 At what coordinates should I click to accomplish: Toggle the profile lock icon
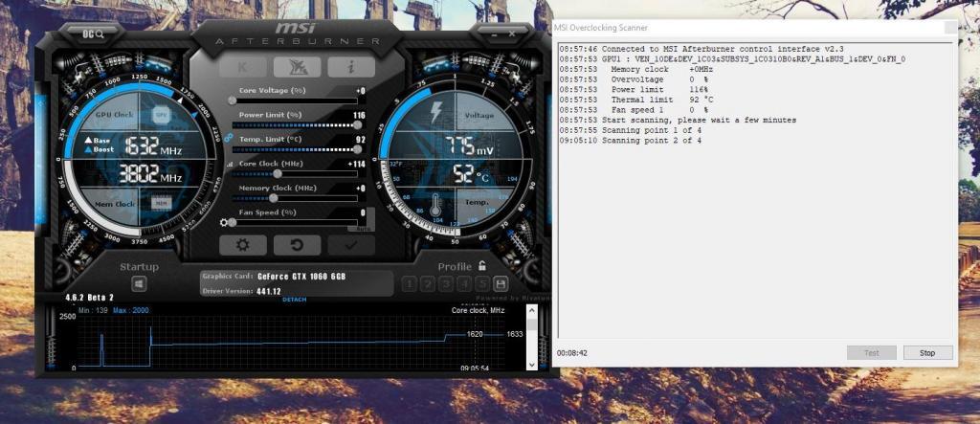click(x=482, y=266)
